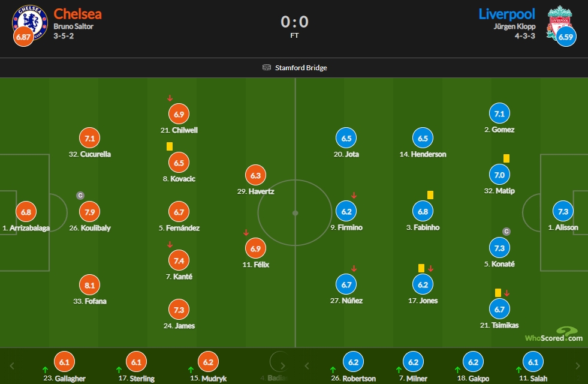Open the Chelsea team name link
Image resolution: width=588 pixels, height=384 pixels.
(78, 14)
